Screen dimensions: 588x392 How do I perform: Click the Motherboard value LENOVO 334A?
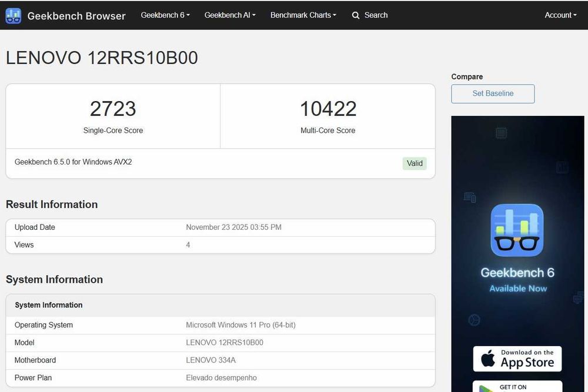211,360
